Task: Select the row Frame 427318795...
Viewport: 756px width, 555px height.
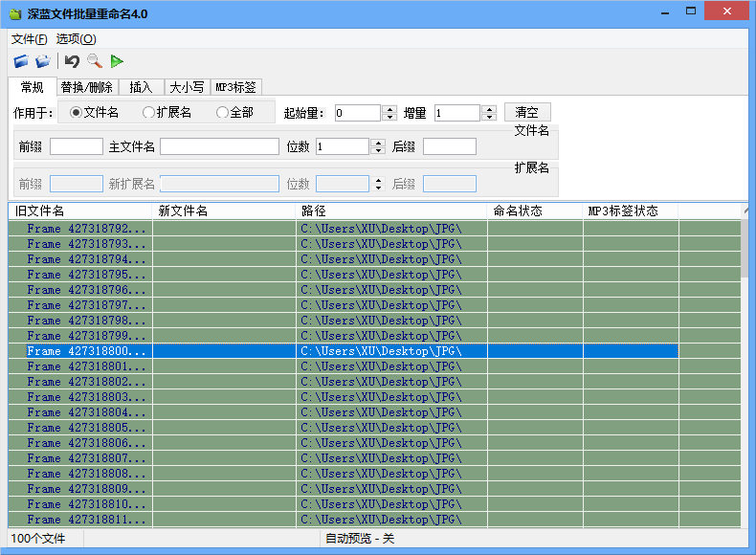Action: click(344, 275)
